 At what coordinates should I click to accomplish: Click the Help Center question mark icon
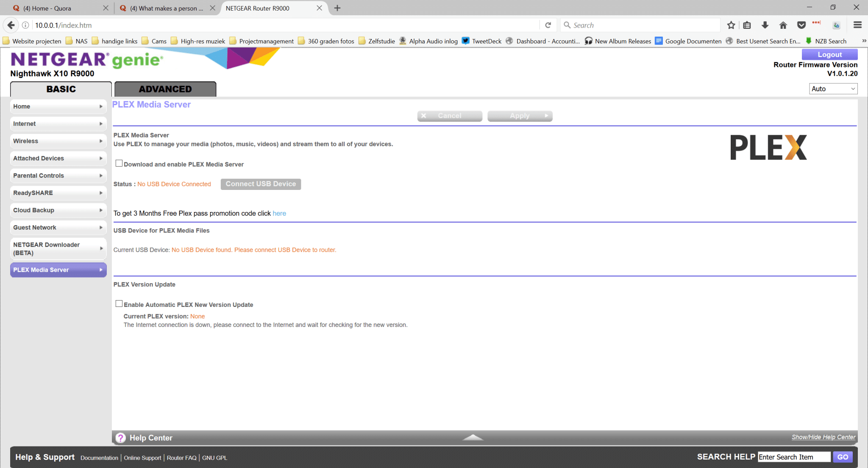[x=121, y=438]
